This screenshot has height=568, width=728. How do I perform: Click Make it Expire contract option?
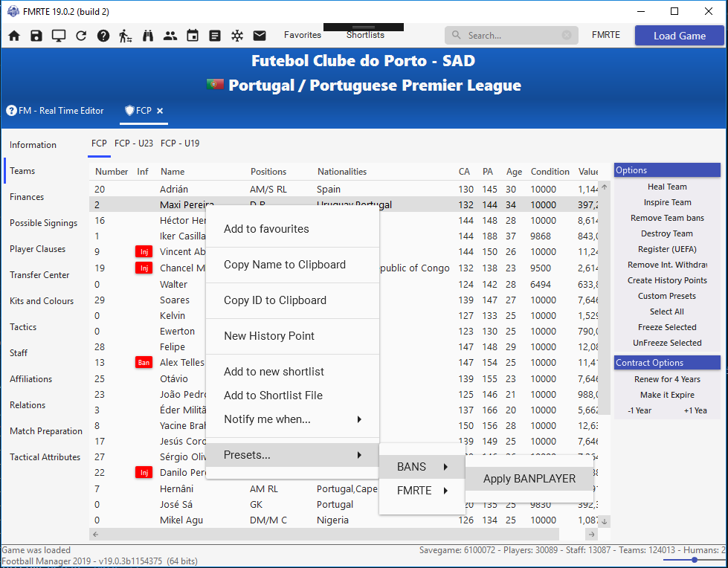point(667,395)
